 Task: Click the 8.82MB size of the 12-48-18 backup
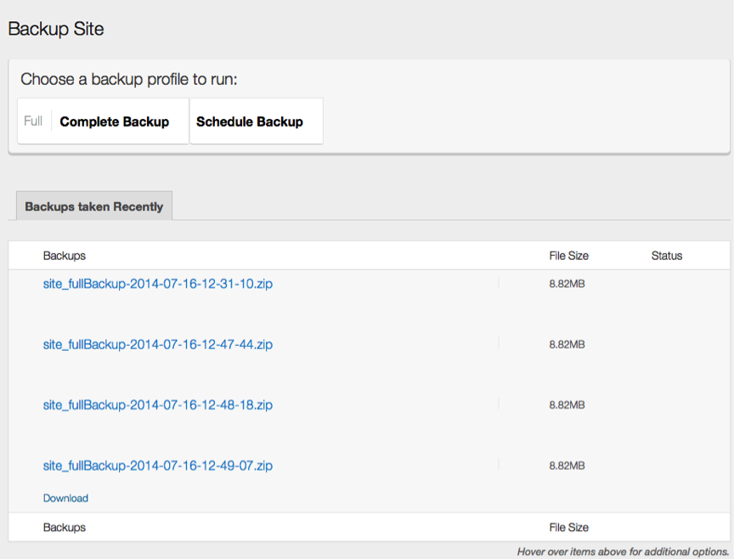click(567, 405)
